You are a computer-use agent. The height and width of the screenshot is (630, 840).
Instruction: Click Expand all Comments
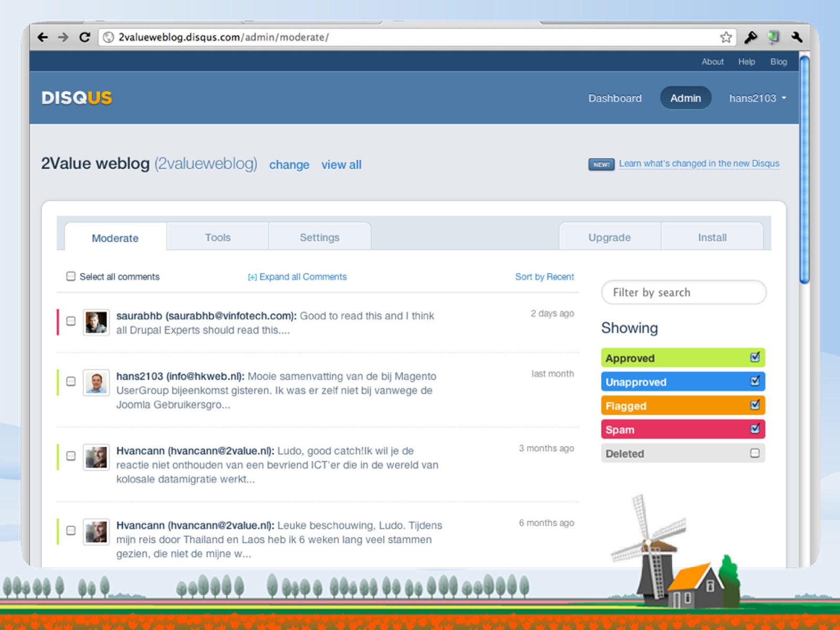coord(303,277)
